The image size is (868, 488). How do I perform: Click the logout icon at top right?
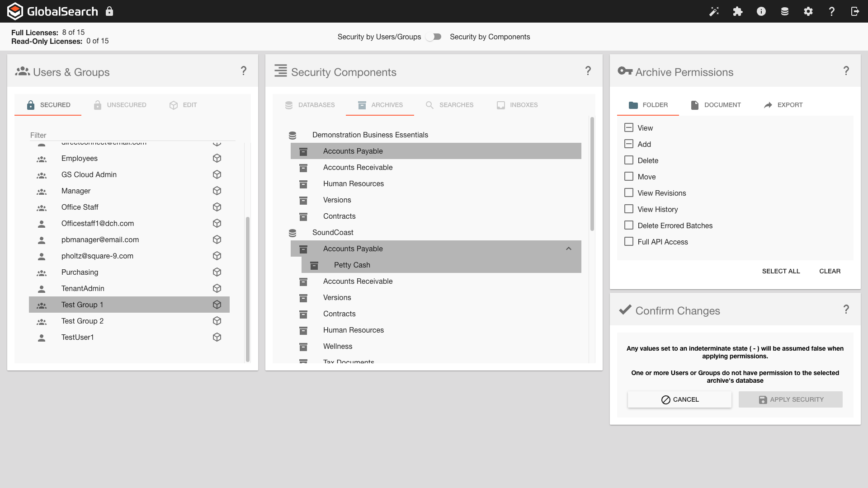click(x=855, y=11)
